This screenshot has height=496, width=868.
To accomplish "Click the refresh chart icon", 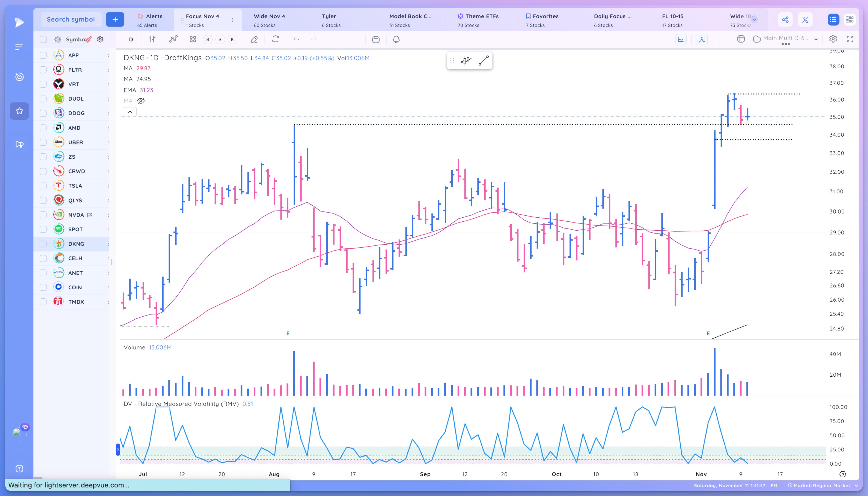I will [275, 39].
